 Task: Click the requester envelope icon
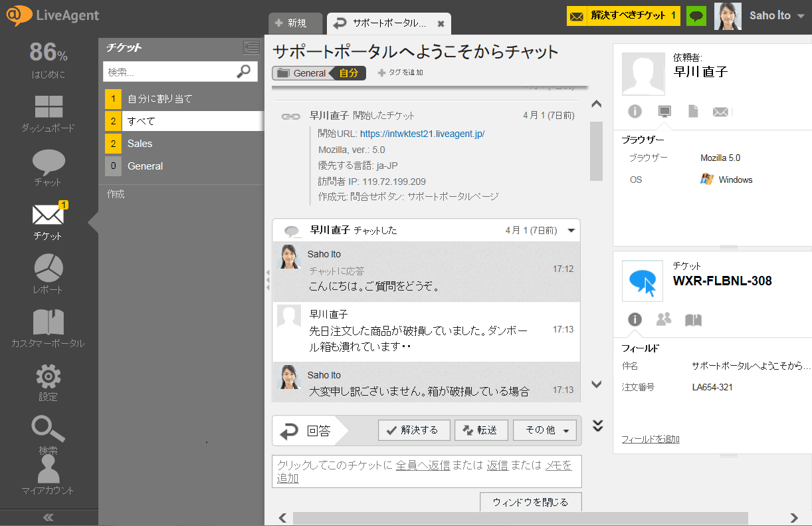pos(720,112)
